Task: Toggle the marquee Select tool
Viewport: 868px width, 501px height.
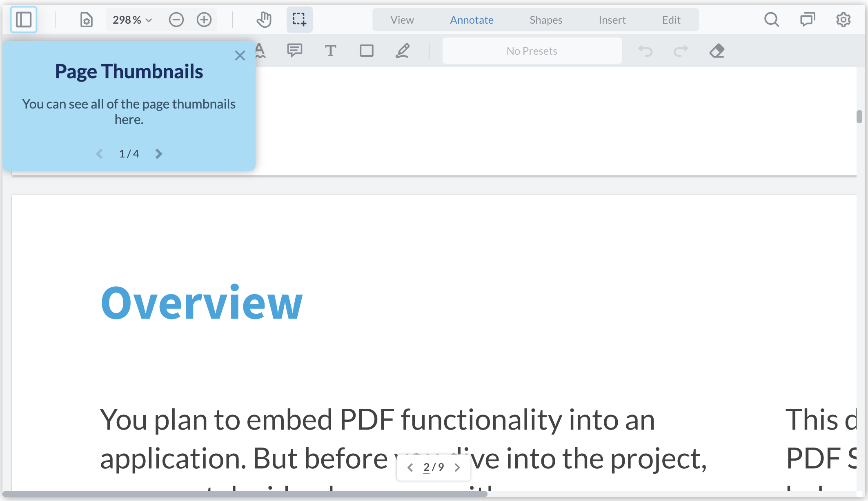Action: point(299,20)
